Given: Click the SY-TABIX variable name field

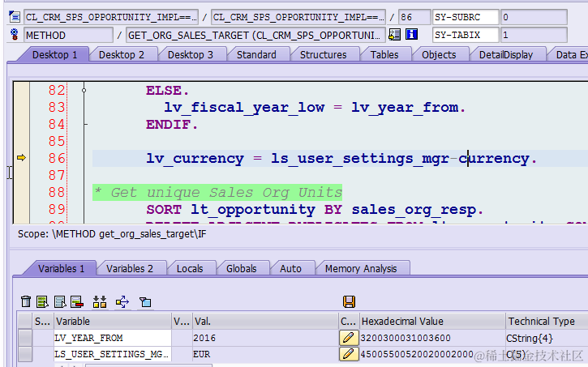Looking at the screenshot, I should tap(466, 35).
